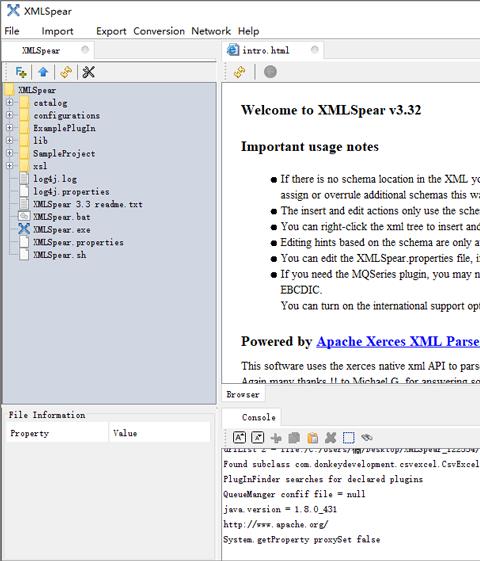Click the add file icon in tree toolbar

tap(21, 72)
